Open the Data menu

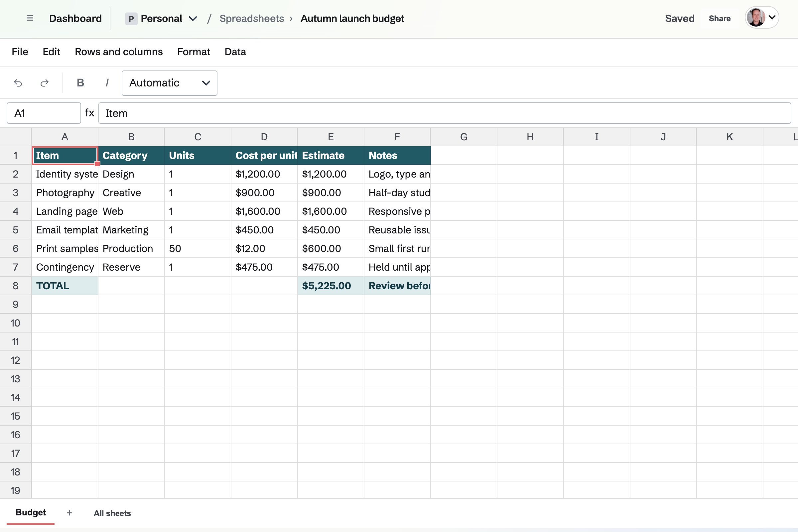pyautogui.click(x=235, y=52)
